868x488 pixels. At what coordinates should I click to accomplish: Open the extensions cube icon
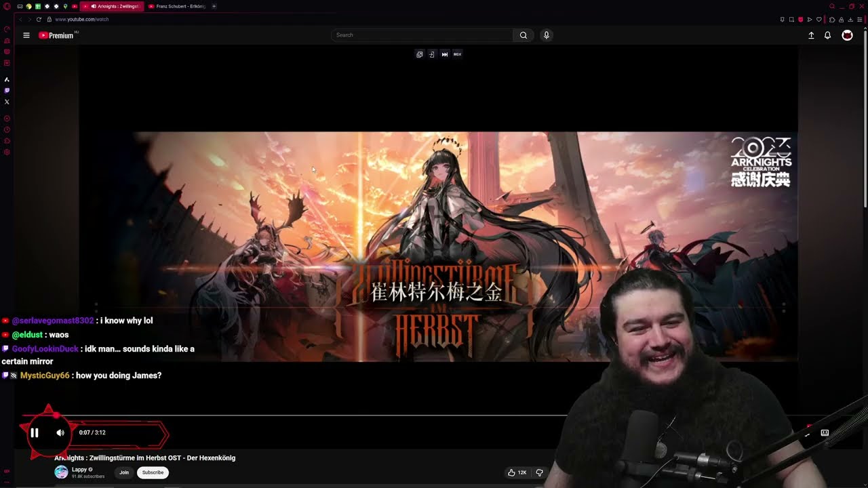click(832, 20)
